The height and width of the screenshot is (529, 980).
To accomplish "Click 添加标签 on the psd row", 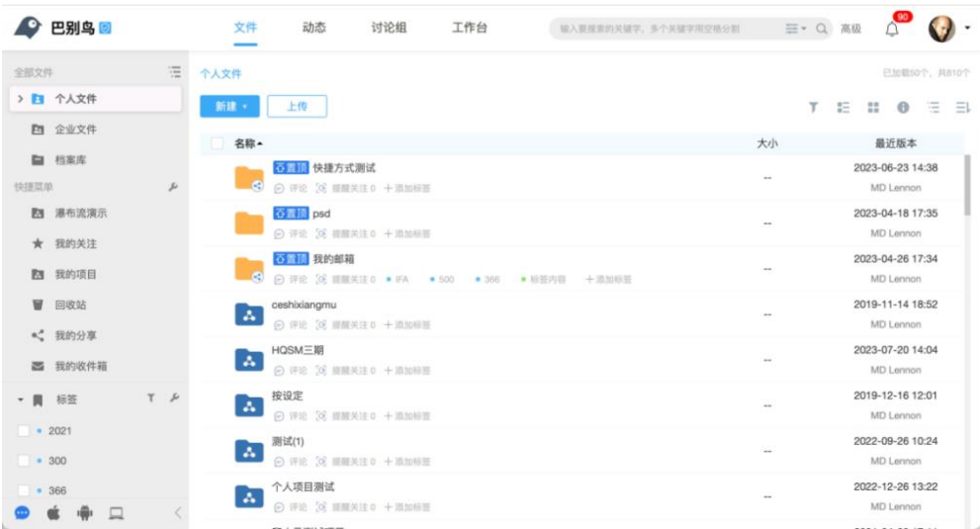I will [x=406, y=234].
